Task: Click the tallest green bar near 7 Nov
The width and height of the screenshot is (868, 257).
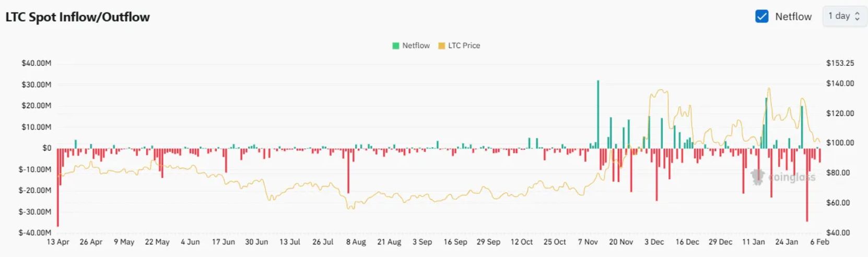Action: (598, 114)
